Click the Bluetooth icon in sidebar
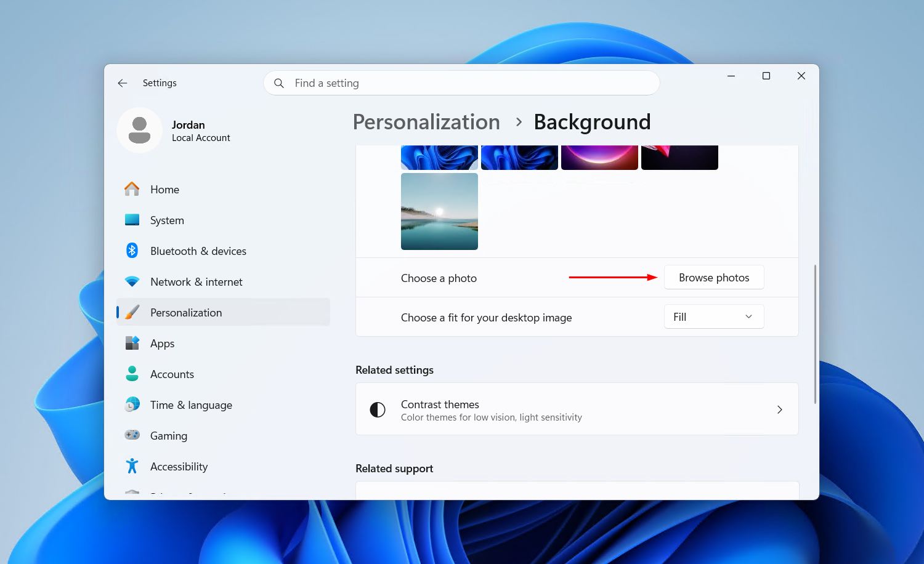This screenshot has width=924, height=564. tap(132, 251)
